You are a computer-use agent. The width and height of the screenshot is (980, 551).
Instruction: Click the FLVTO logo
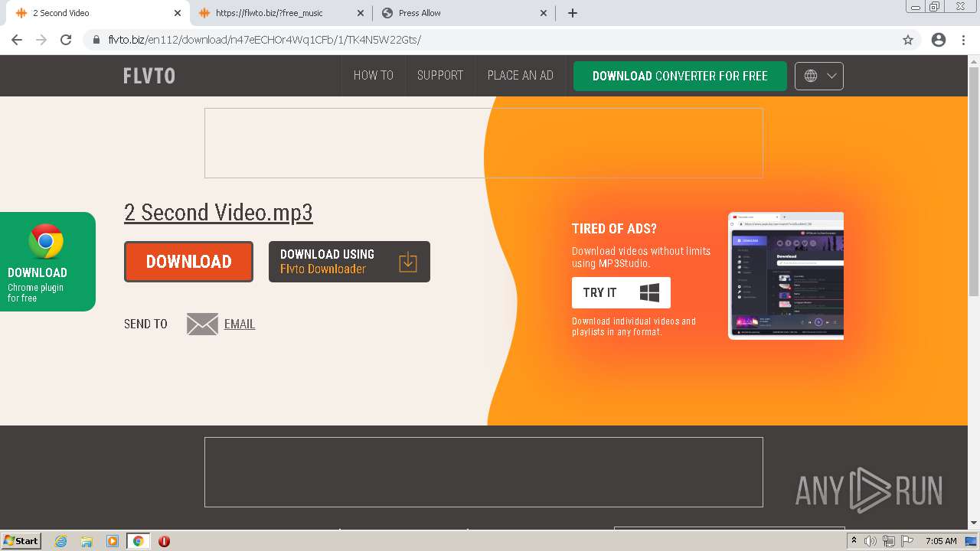pyautogui.click(x=149, y=76)
